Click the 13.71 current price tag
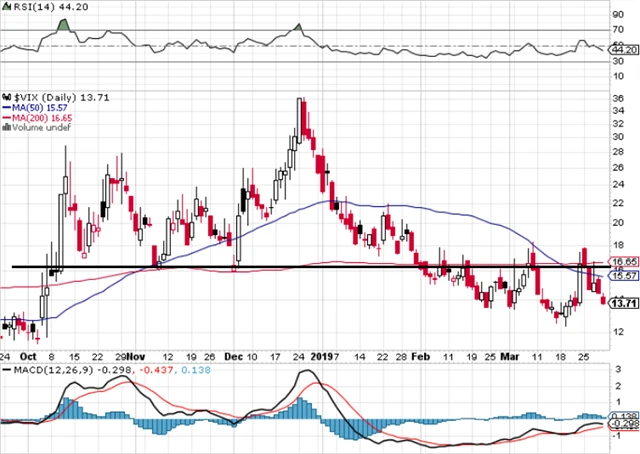640x454 pixels. click(x=623, y=303)
